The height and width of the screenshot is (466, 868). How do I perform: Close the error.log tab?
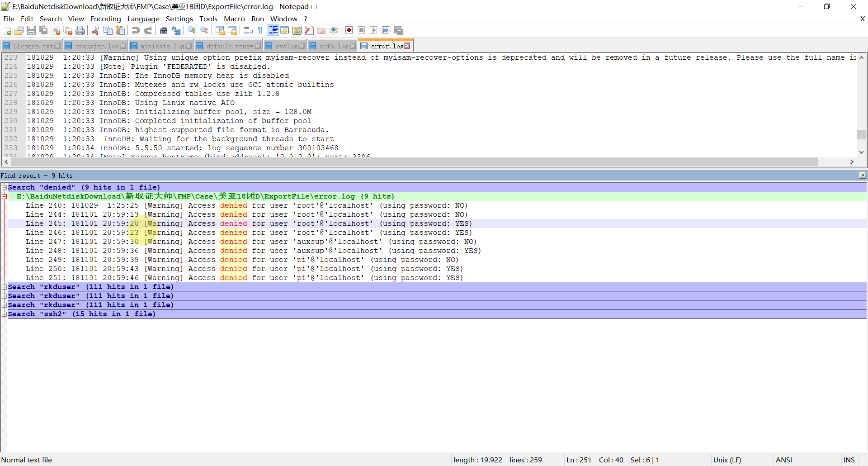pos(407,46)
